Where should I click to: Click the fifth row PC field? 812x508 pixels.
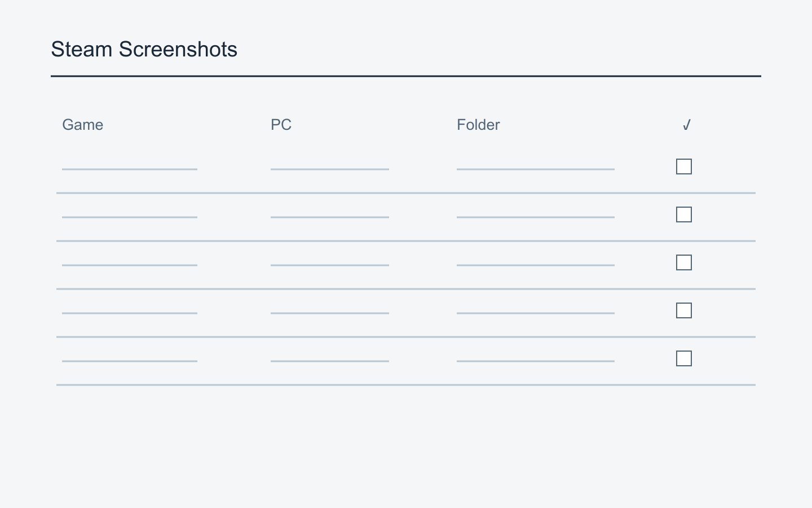(330, 353)
